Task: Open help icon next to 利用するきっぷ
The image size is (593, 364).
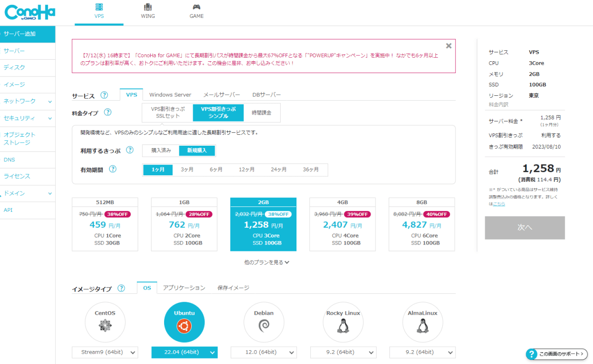Action: point(130,150)
